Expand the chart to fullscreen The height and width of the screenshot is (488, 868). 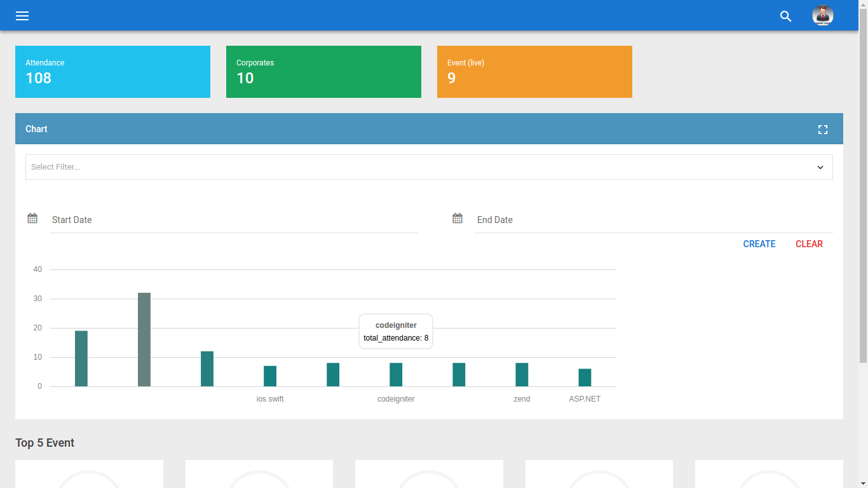pos(823,130)
